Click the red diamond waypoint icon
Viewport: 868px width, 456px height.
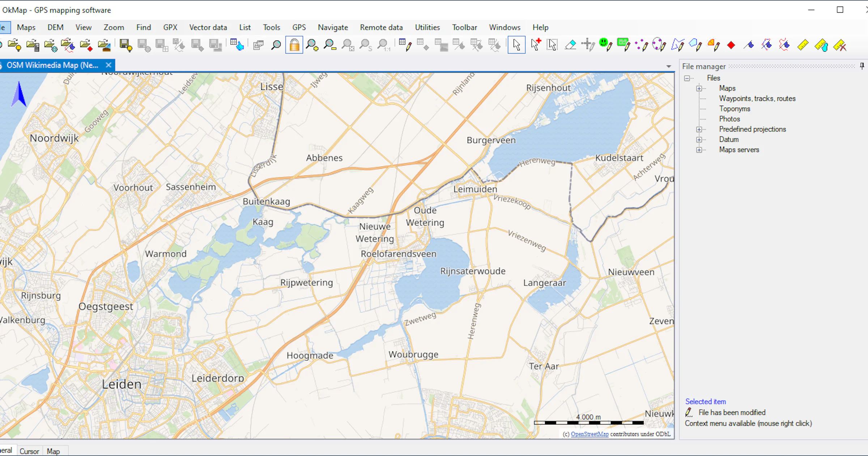tap(731, 45)
